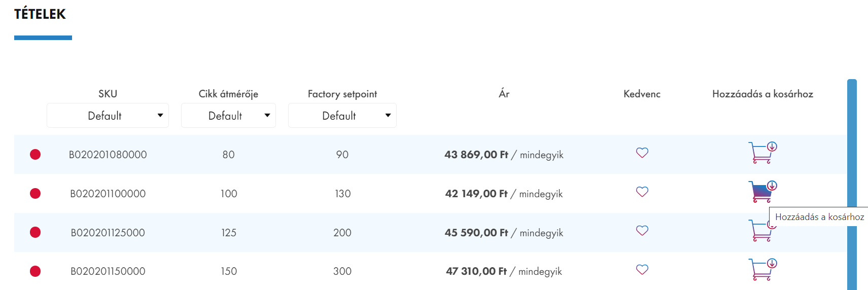
Task: Click red status dot for B020201080000
Action: (35, 155)
